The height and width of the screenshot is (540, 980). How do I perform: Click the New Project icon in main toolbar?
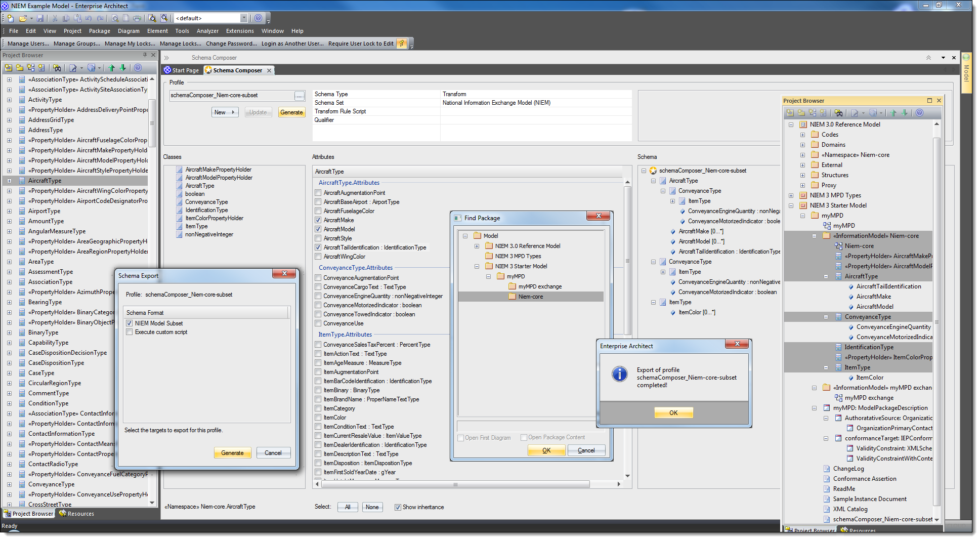(10, 18)
